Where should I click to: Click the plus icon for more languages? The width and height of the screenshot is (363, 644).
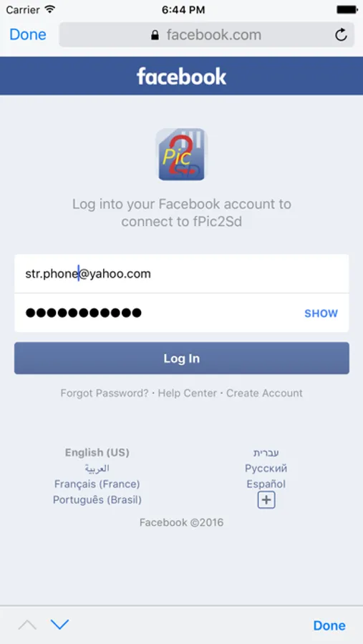click(x=266, y=500)
